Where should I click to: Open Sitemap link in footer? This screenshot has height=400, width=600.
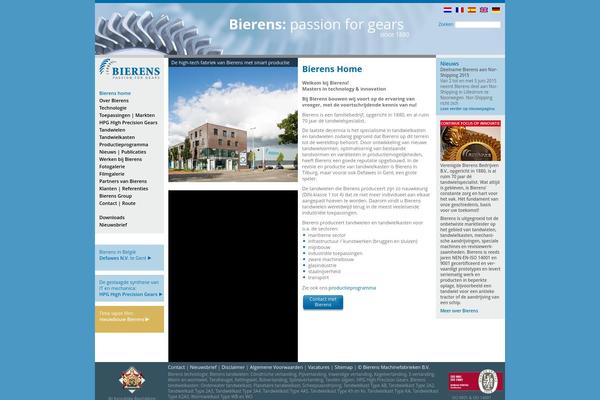[x=344, y=367]
